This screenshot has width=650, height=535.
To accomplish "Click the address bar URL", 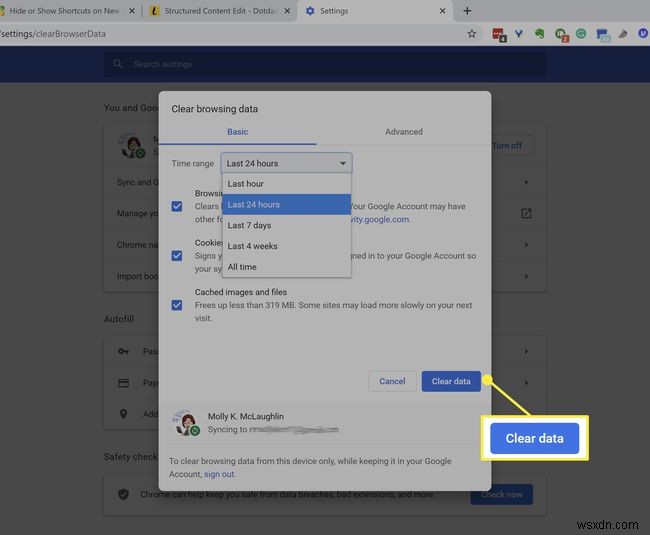I will pyautogui.click(x=54, y=34).
